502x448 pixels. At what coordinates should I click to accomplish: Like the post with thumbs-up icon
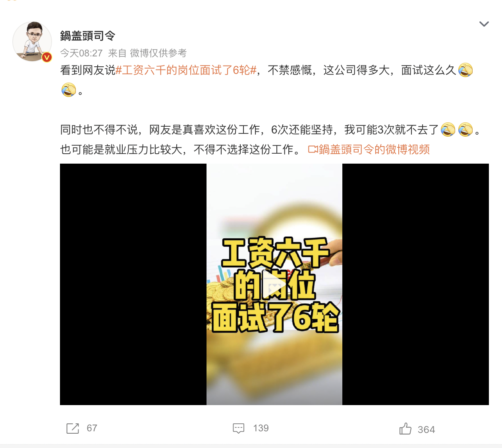tap(405, 429)
